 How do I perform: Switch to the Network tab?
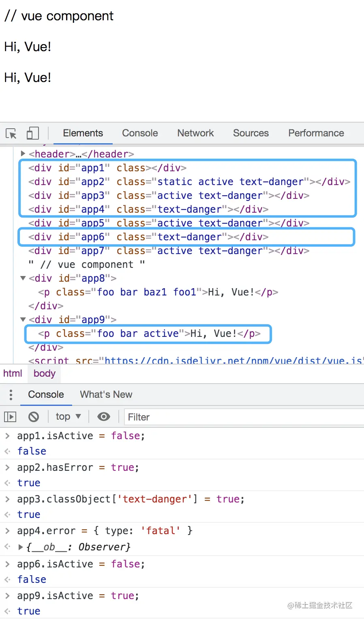click(195, 133)
